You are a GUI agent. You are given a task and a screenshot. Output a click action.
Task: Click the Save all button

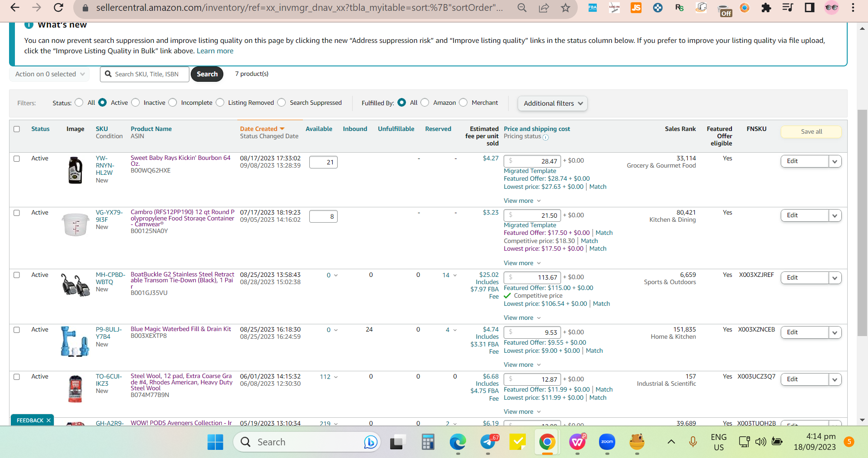pyautogui.click(x=811, y=131)
